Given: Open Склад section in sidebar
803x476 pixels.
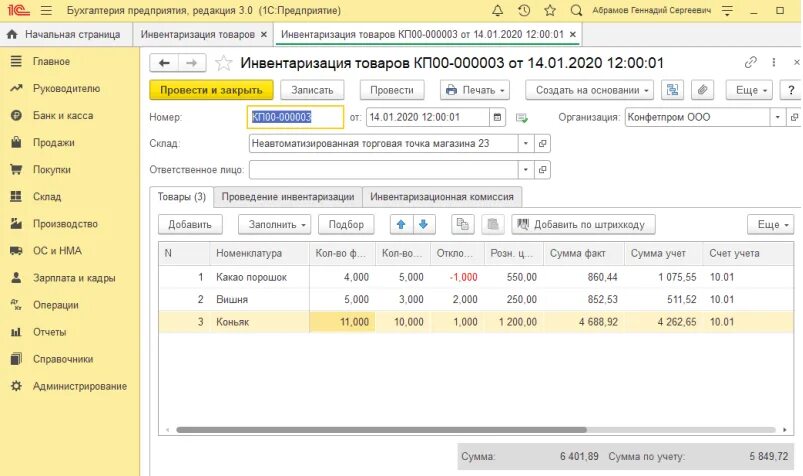Looking at the screenshot, I should [47, 197].
